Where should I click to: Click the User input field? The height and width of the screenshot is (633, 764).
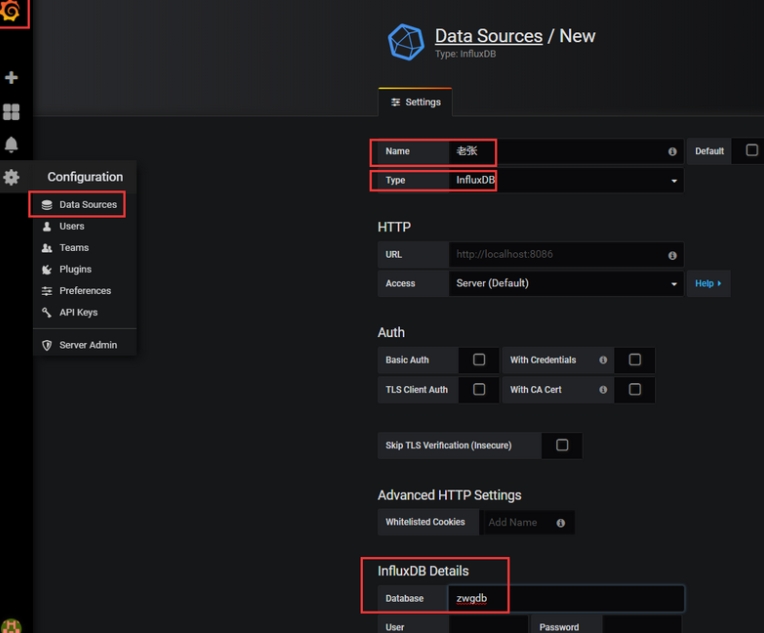488,626
